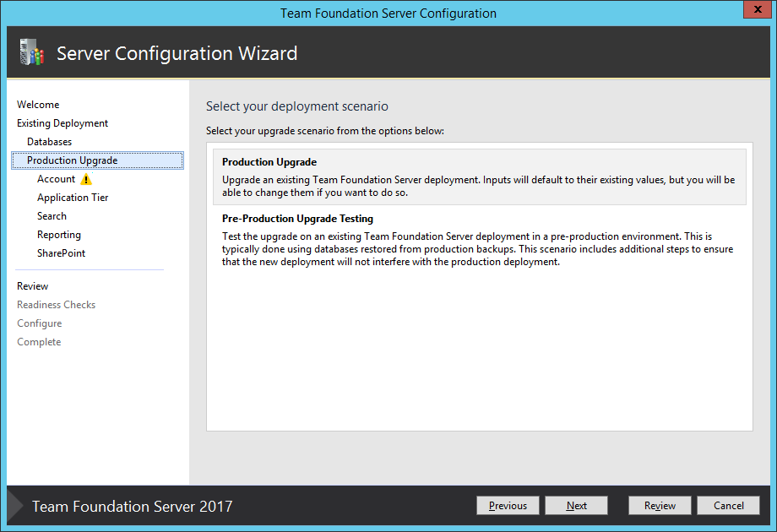This screenshot has width=777, height=532.
Task: Click 'Select your upgrade scenario from the options below' text
Action: 325,131
